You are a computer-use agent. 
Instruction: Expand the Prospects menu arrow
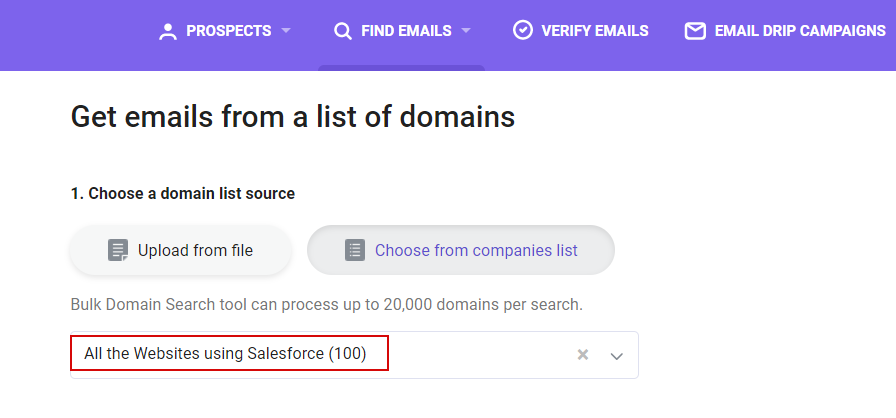(x=286, y=30)
